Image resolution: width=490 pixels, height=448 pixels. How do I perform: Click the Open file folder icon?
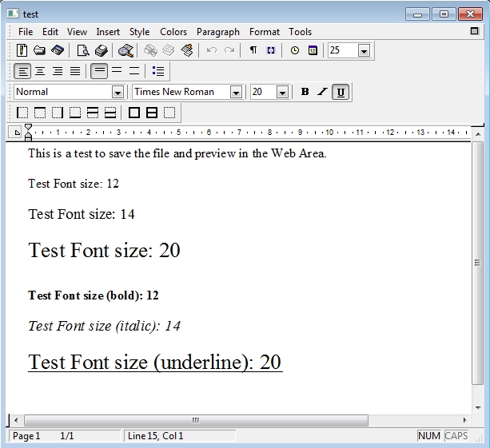tap(39, 50)
